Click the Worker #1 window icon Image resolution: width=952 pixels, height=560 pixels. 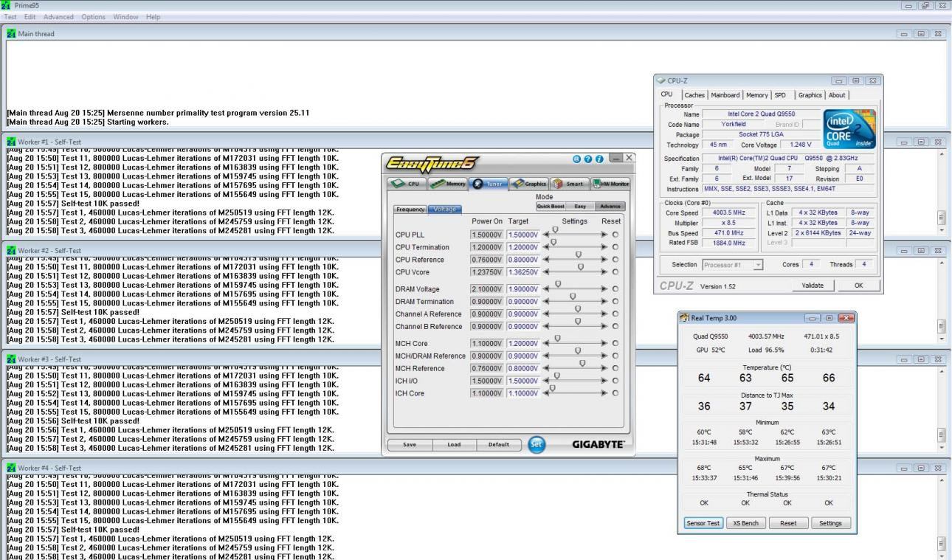11,140
